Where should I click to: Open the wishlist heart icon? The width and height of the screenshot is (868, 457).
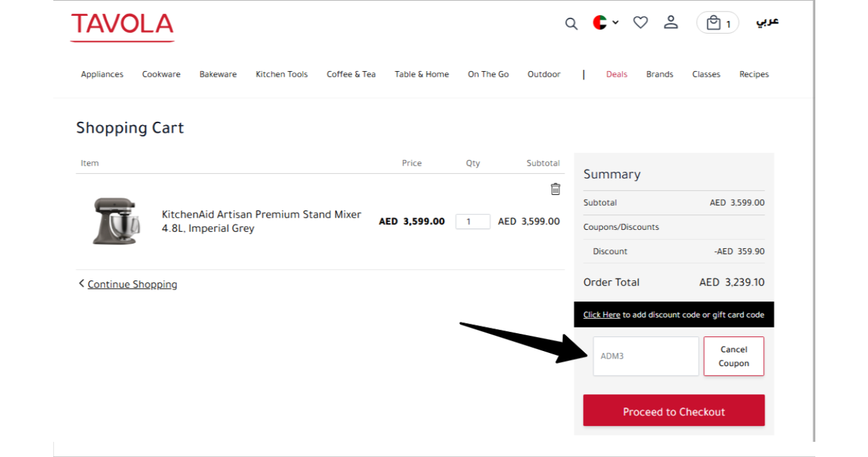point(641,23)
